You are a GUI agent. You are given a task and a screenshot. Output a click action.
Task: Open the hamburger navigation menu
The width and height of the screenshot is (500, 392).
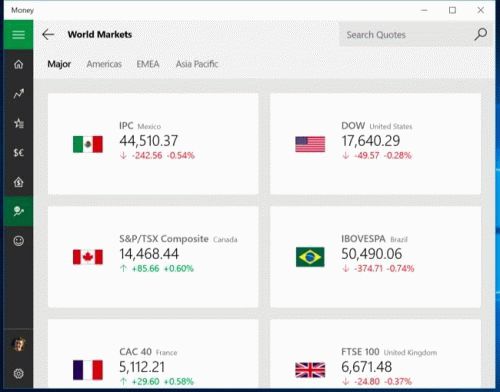[18, 35]
